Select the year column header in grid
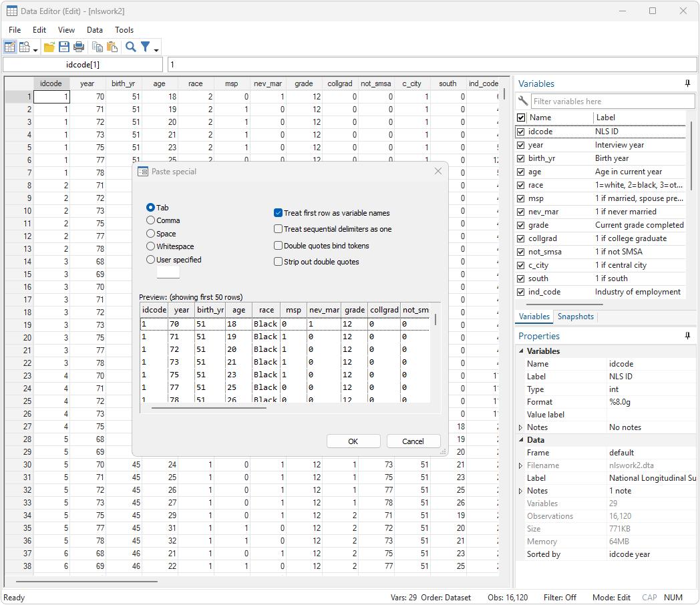 87,83
